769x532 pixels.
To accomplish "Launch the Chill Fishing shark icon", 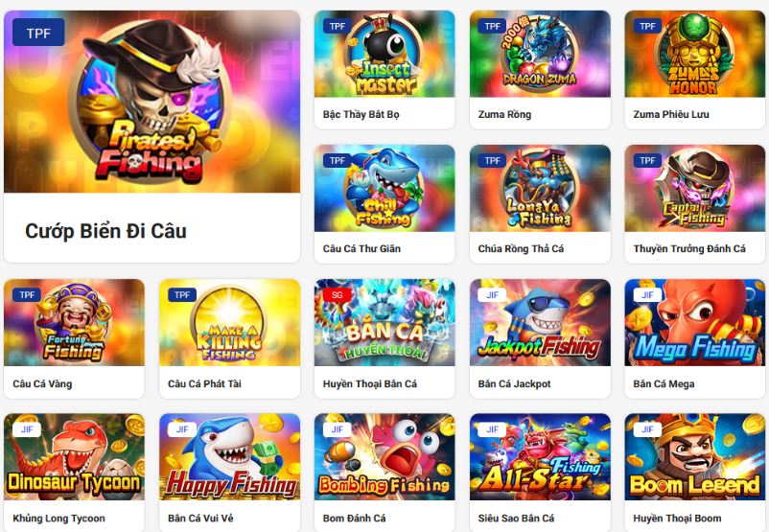I will click(384, 188).
